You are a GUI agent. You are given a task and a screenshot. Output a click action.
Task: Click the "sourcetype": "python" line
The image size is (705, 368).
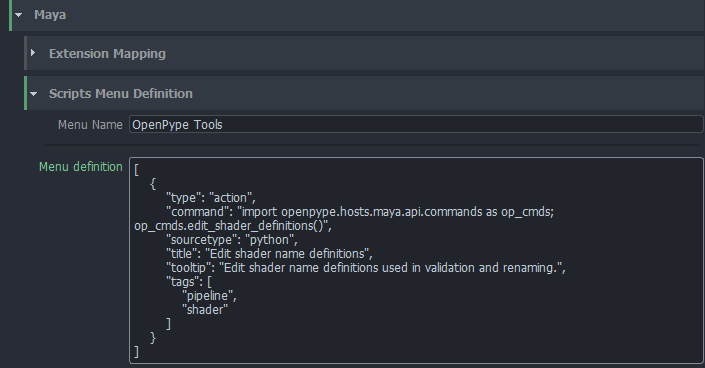[232, 240]
